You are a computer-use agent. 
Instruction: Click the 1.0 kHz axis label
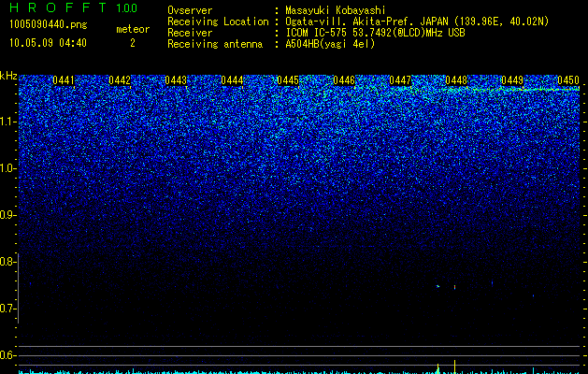pyautogui.click(x=8, y=168)
